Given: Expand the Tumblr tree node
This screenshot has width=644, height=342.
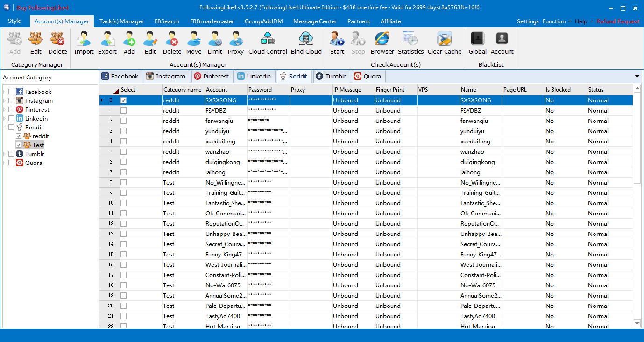Looking at the screenshot, I should pyautogui.click(x=5, y=154).
